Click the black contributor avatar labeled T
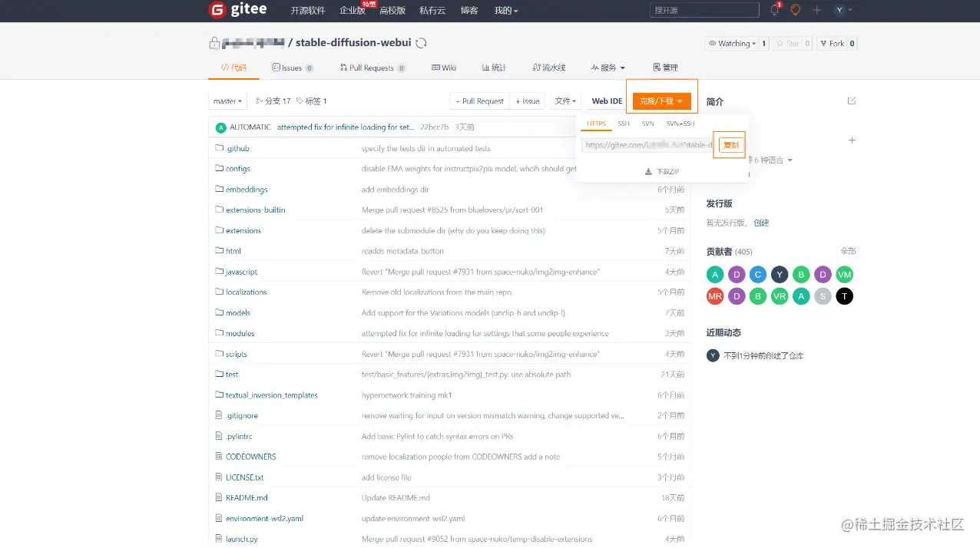The height and width of the screenshot is (548, 980). [844, 296]
